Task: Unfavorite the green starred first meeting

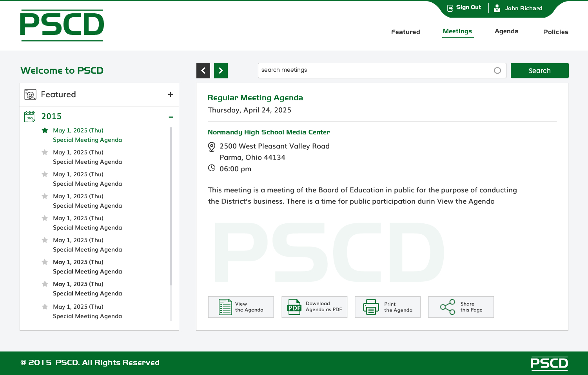Action: (45, 130)
